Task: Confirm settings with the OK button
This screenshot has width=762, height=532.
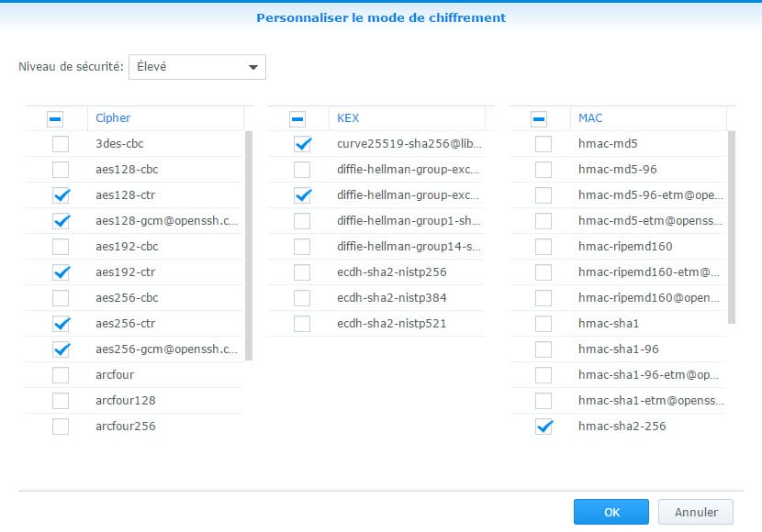Action: coord(611,512)
